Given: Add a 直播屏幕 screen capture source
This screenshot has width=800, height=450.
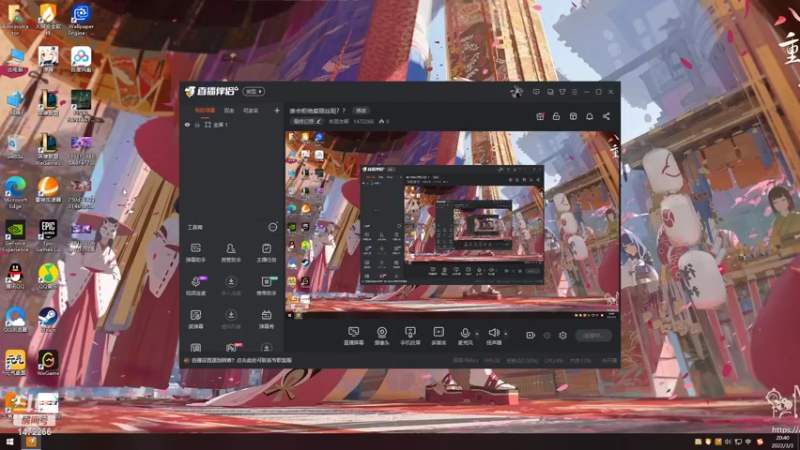Looking at the screenshot, I should pos(353,336).
